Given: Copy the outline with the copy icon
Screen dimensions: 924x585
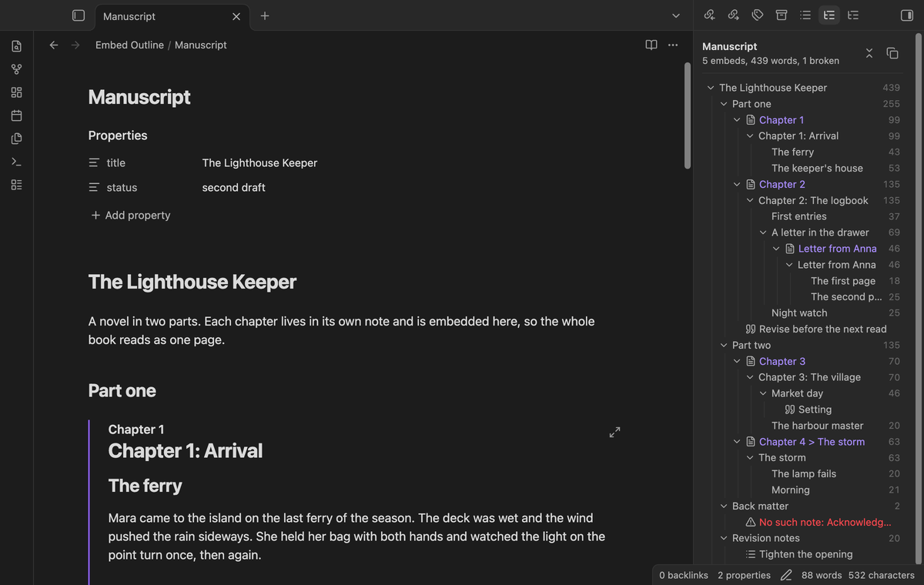Looking at the screenshot, I should click(892, 53).
